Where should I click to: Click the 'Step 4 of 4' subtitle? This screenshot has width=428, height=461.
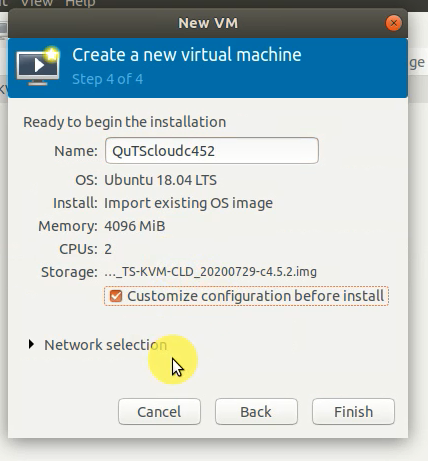[108, 79]
